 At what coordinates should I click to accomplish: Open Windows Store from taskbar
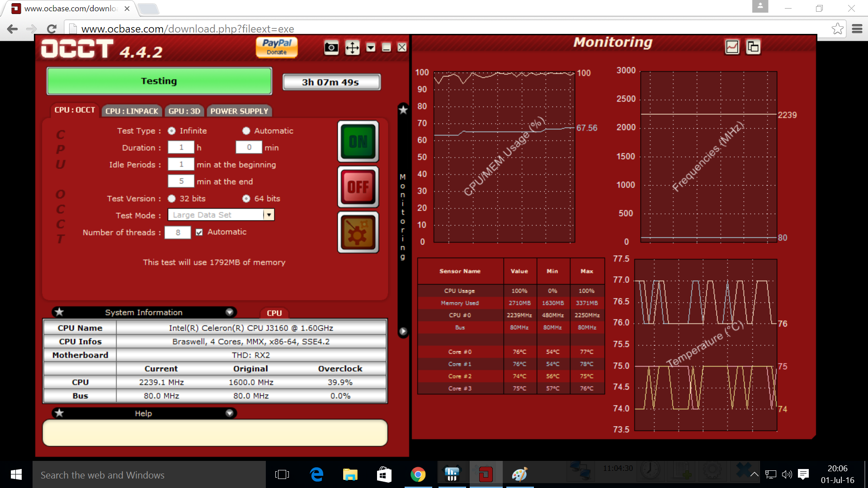pyautogui.click(x=384, y=474)
